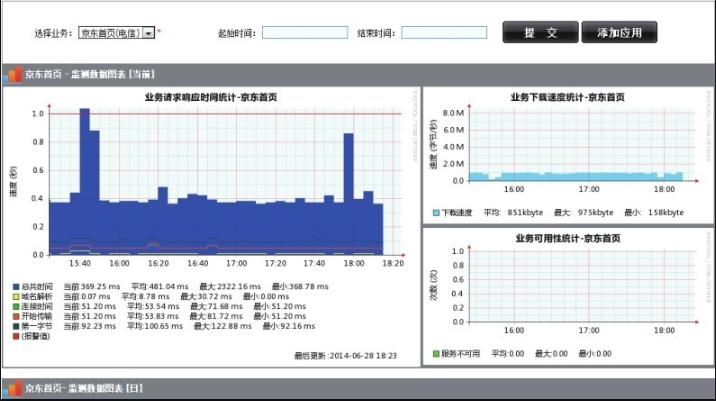
Task: Click the 最后更新 :2014-06-28 18:23 timestamp
Action: point(345,355)
